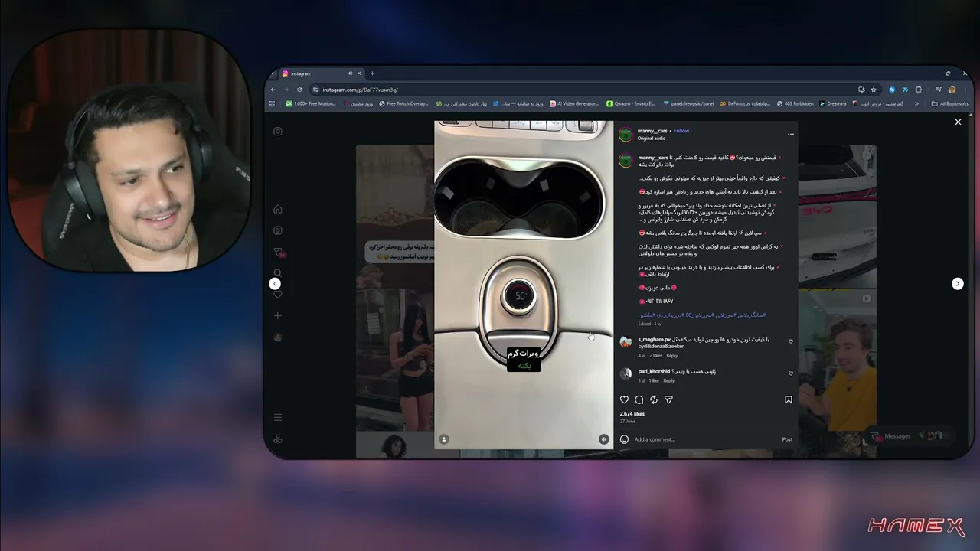The height and width of the screenshot is (551, 980).
Task: Open the floating Messages panel
Action: pos(909,435)
